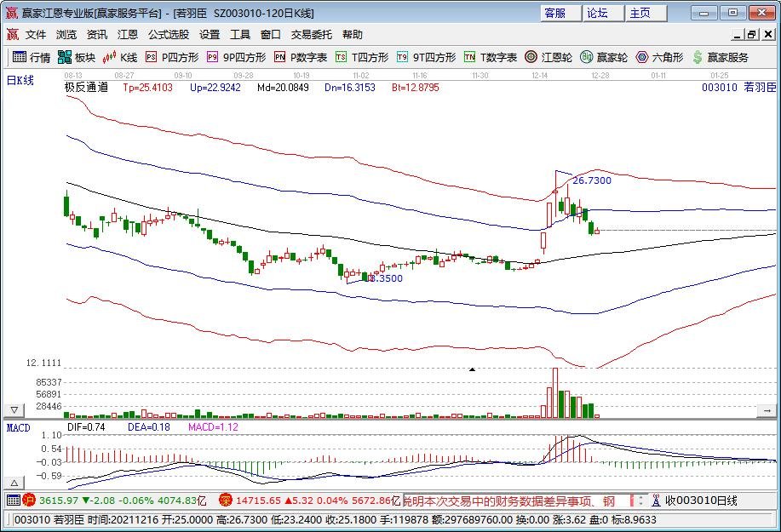Open the 公式选股 menu

pyautogui.click(x=169, y=34)
